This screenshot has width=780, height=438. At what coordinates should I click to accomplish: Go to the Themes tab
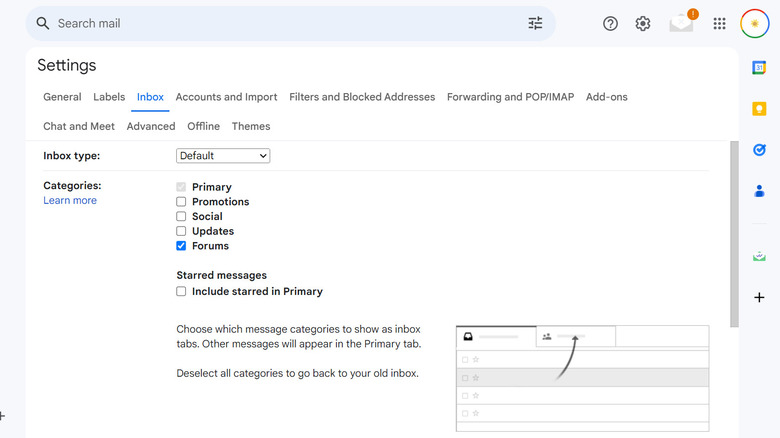click(x=251, y=127)
